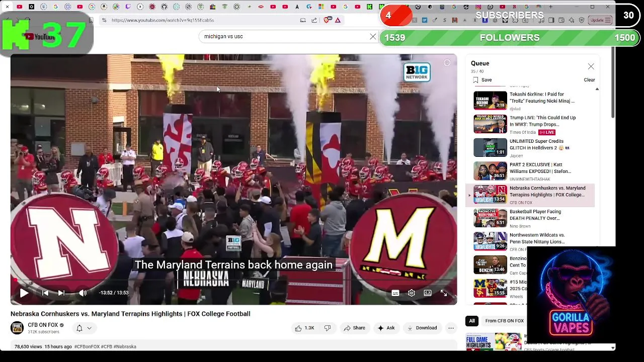The width and height of the screenshot is (644, 362).
Task: Mute the video player volume
Action: (83, 293)
